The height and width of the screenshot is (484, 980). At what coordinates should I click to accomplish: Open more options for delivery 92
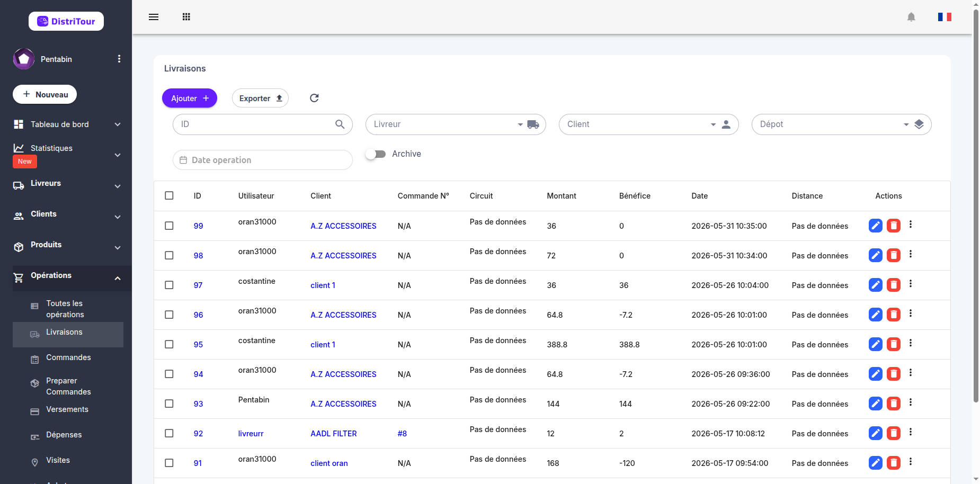911,432
